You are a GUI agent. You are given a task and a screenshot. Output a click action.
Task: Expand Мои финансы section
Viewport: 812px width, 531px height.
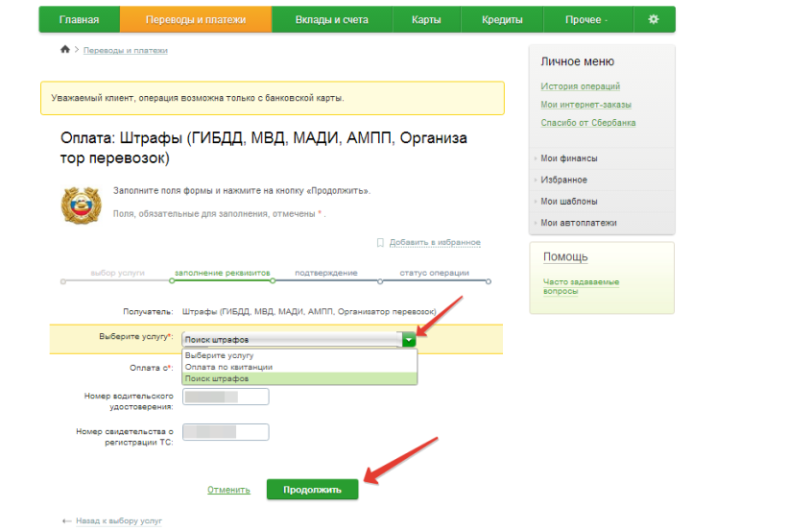coord(568,158)
